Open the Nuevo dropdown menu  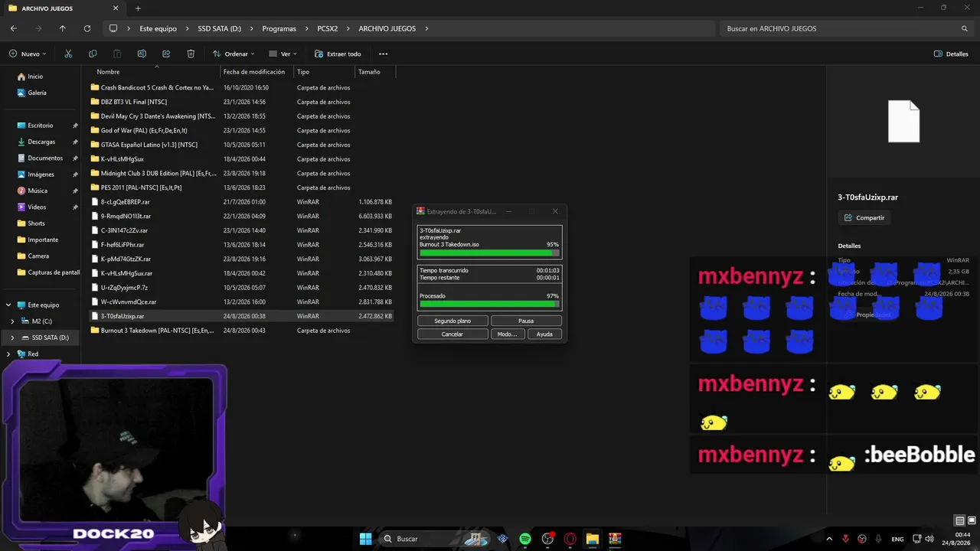pos(28,54)
